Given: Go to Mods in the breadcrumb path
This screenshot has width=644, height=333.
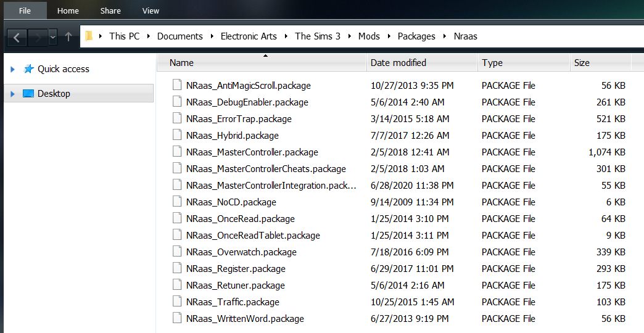Looking at the screenshot, I should pos(369,36).
